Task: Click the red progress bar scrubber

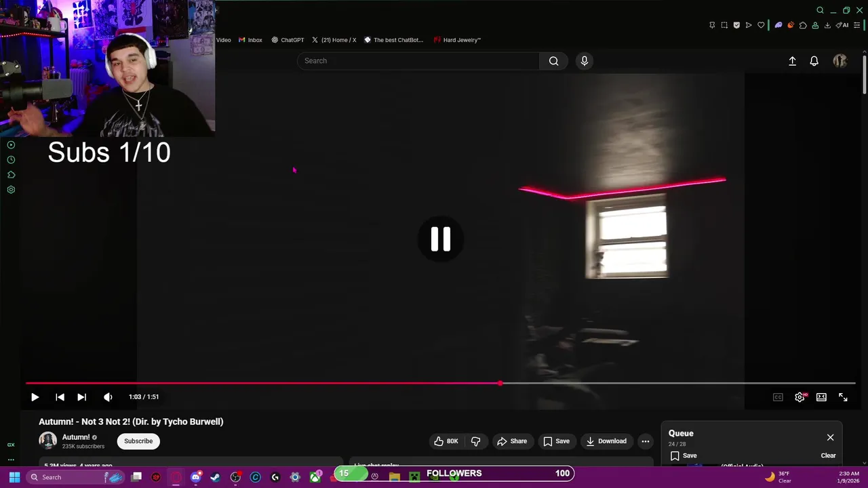Action: coord(500,384)
